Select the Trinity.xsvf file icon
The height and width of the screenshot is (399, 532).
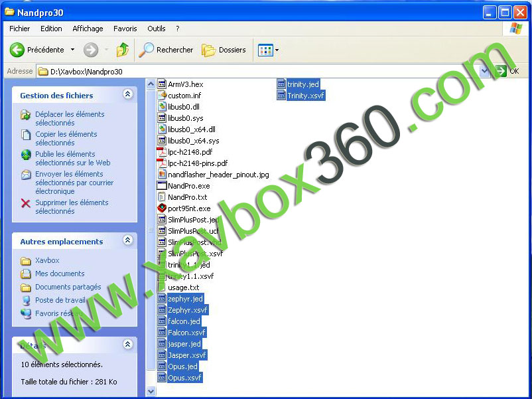coord(281,96)
